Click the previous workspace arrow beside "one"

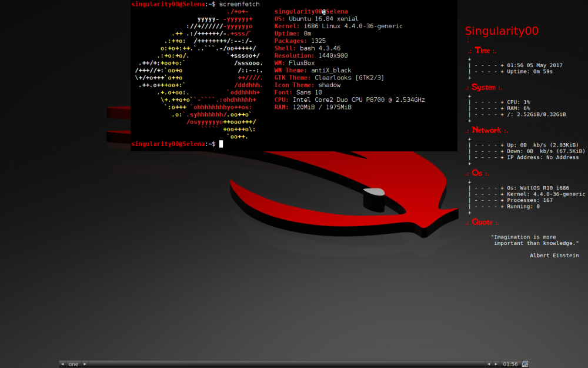[62, 364]
